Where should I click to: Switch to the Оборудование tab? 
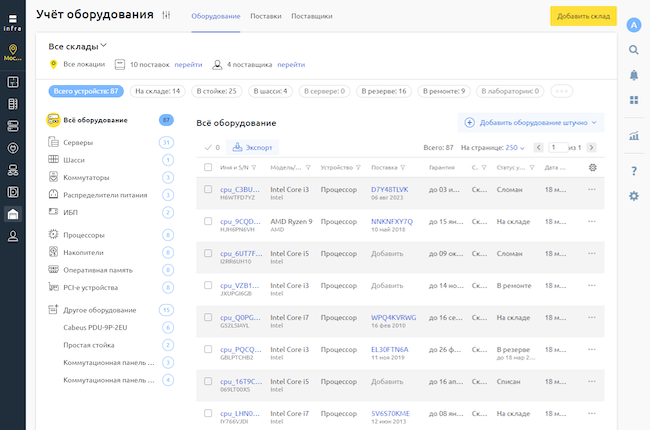(x=216, y=16)
